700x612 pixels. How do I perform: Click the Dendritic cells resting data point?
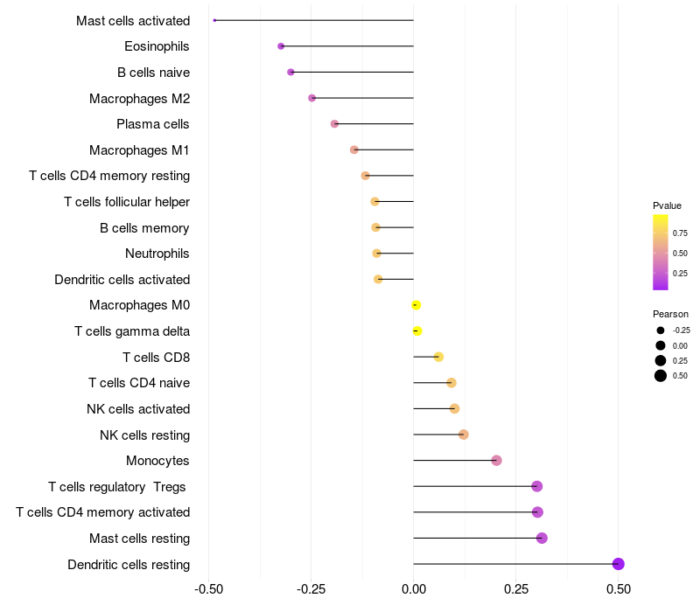point(618,564)
